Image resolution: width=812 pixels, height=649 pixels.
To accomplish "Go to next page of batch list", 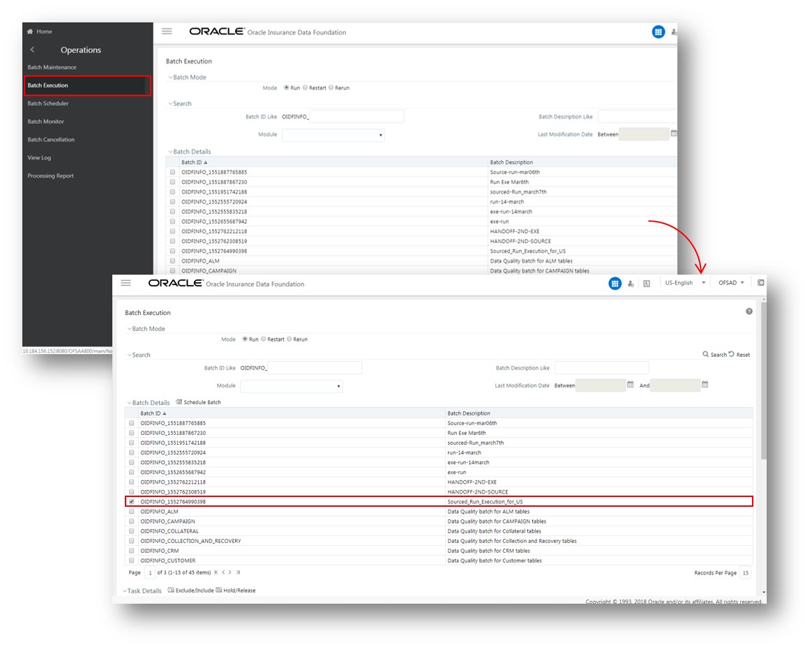I will tap(230, 572).
